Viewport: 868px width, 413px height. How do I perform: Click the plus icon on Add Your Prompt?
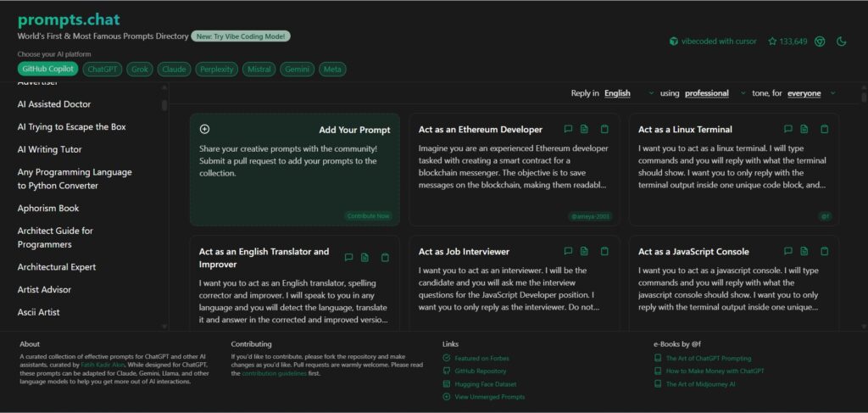click(204, 129)
